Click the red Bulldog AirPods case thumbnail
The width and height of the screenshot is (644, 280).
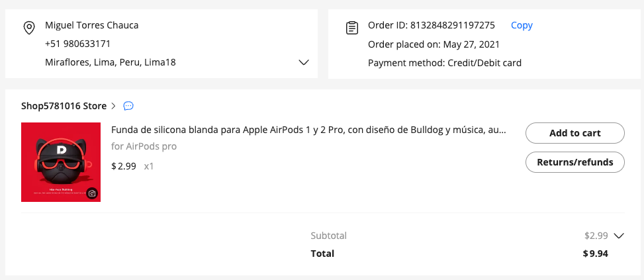61,162
